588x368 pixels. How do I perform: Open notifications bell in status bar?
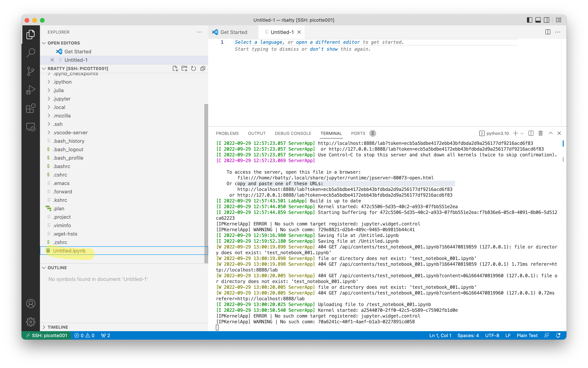point(558,335)
